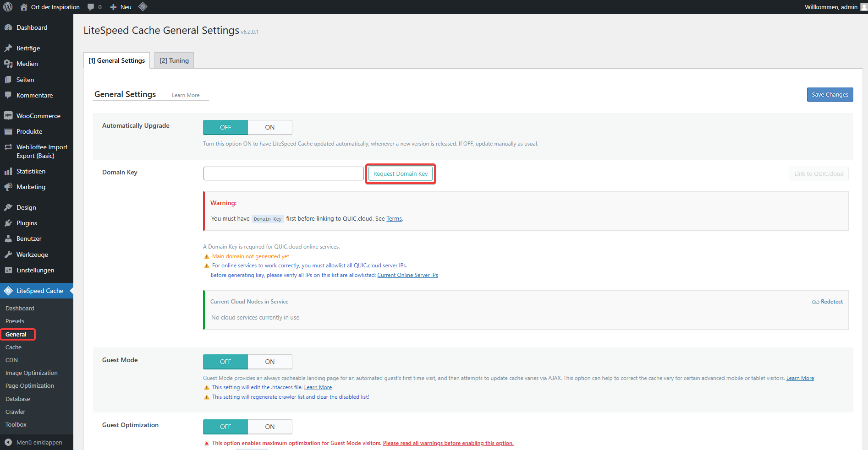Click the Plugins plug icon

pyautogui.click(x=8, y=223)
